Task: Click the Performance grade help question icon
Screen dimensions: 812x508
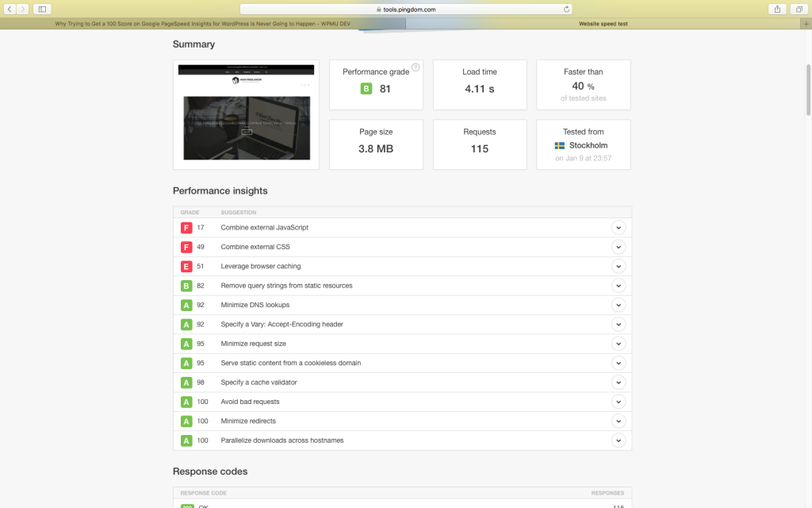Action: click(x=416, y=67)
